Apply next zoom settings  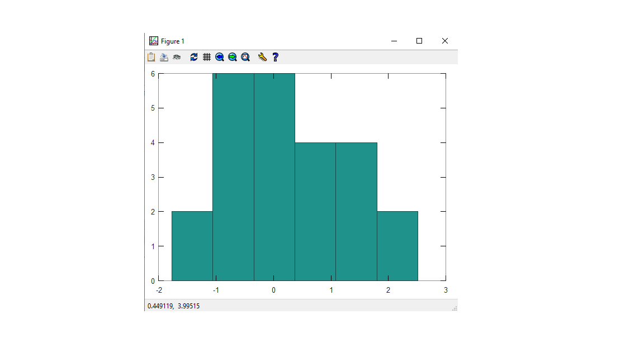coord(233,57)
